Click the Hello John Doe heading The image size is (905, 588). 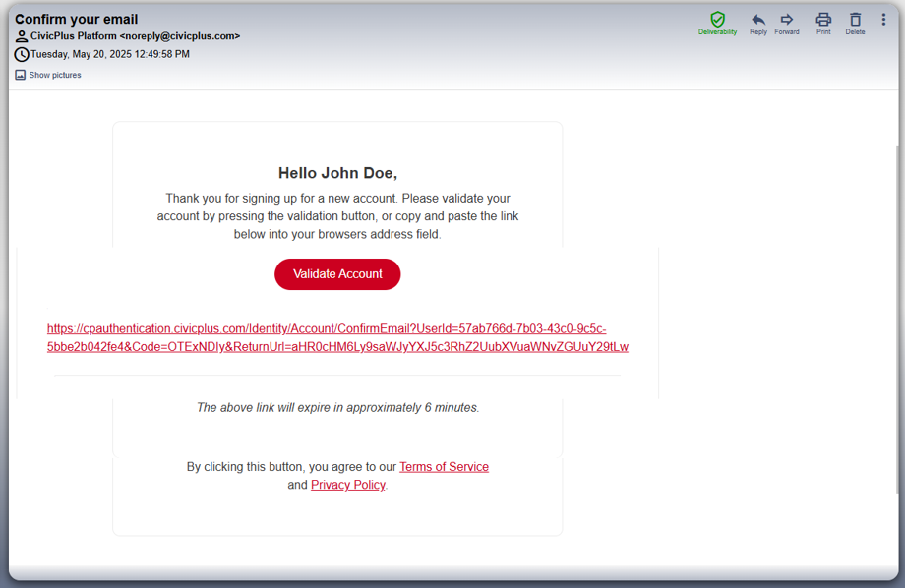[337, 173]
